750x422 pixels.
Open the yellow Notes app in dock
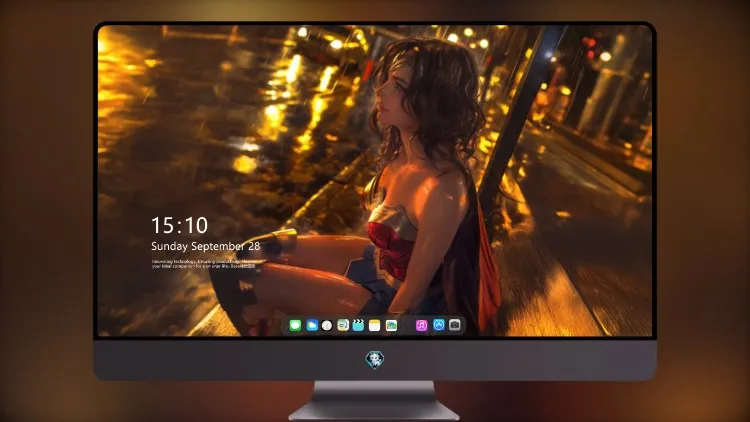pos(375,326)
